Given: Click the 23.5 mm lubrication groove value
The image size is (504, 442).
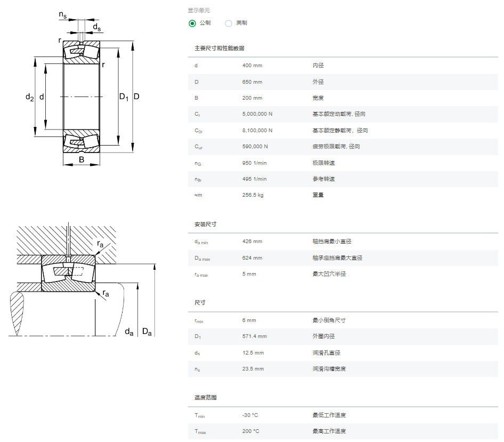Looking at the screenshot, I should coord(253,369).
